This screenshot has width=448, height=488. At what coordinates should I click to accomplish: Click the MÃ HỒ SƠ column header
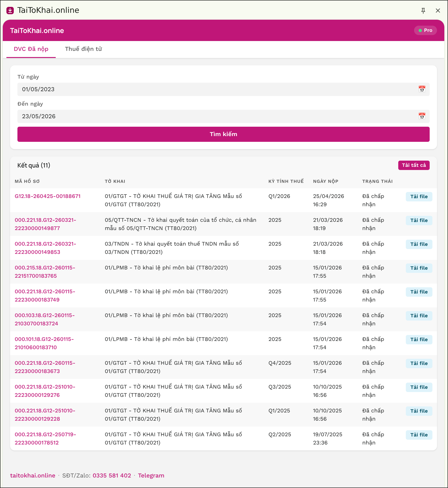pyautogui.click(x=27, y=181)
